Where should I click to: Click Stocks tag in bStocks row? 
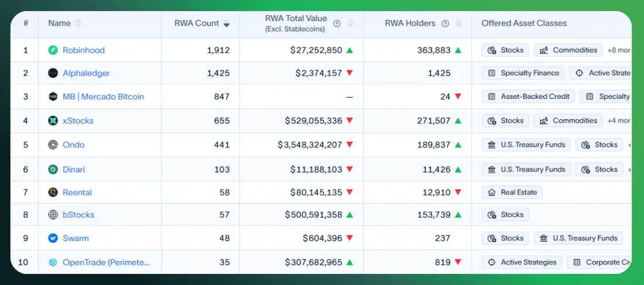click(x=505, y=215)
